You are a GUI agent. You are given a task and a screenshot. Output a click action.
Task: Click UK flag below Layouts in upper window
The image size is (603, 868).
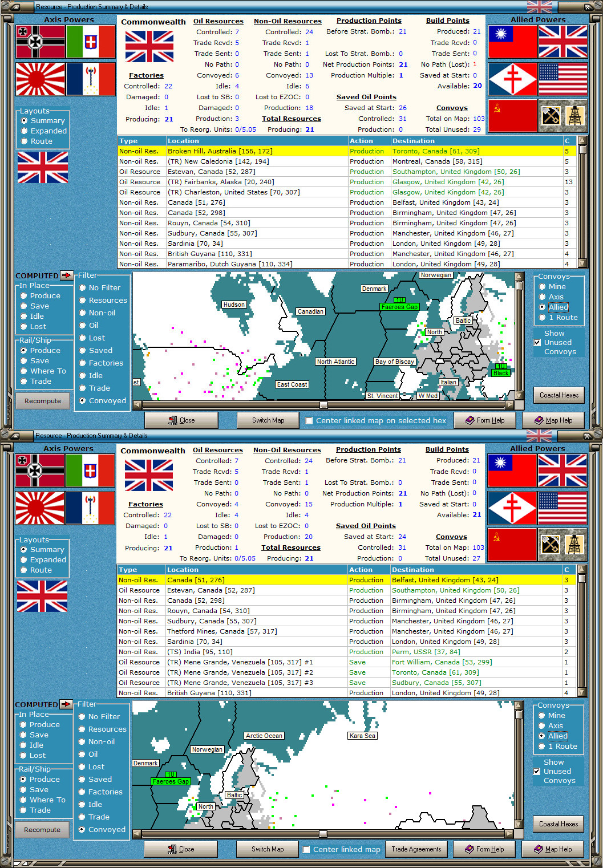click(x=43, y=167)
